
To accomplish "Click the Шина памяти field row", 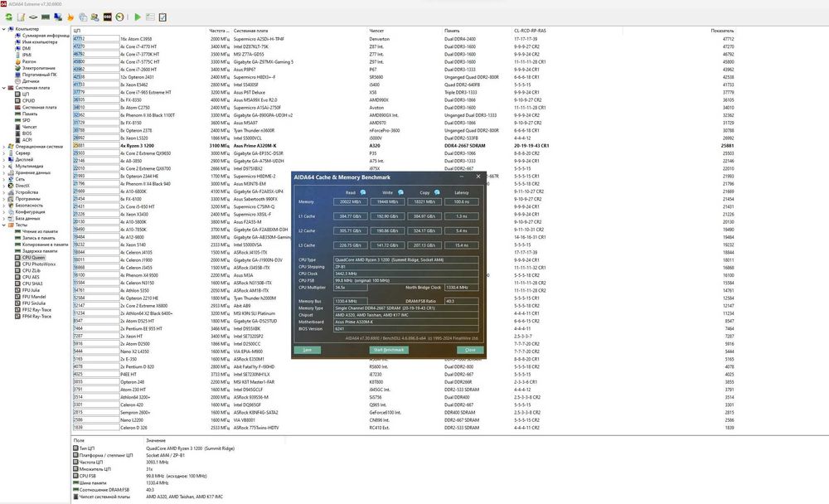I will tap(122, 482).
